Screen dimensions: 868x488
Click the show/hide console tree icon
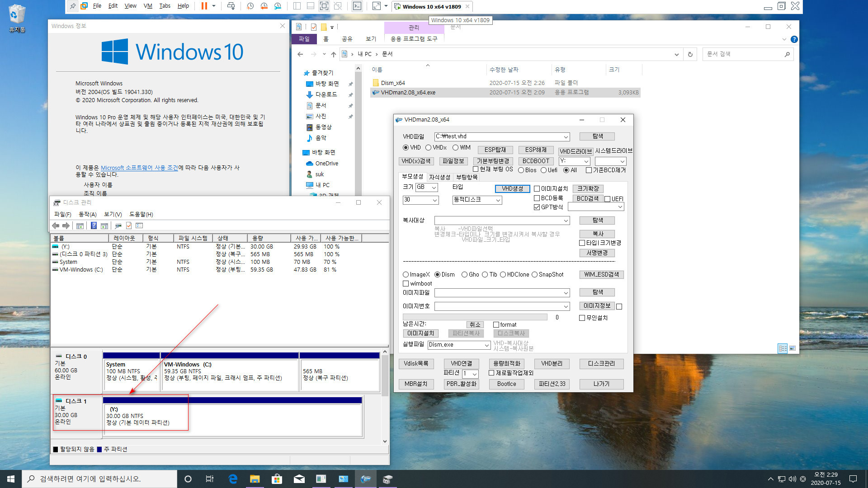[x=80, y=225]
